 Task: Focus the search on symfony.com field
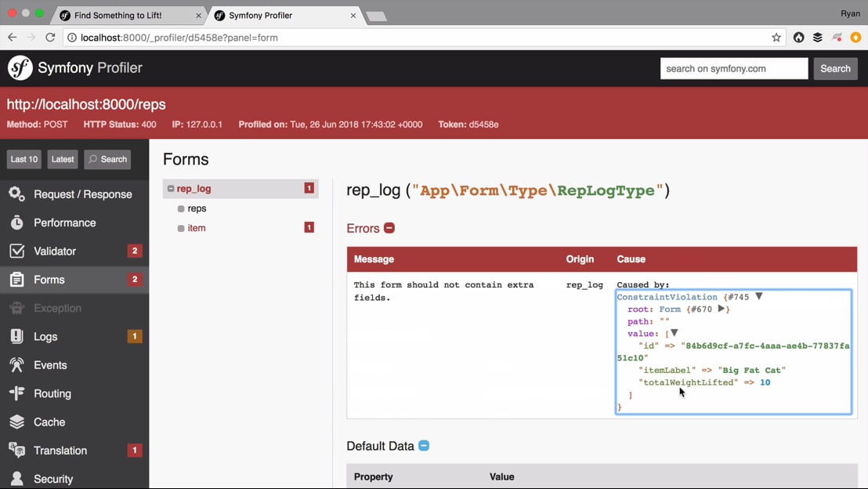[734, 69]
